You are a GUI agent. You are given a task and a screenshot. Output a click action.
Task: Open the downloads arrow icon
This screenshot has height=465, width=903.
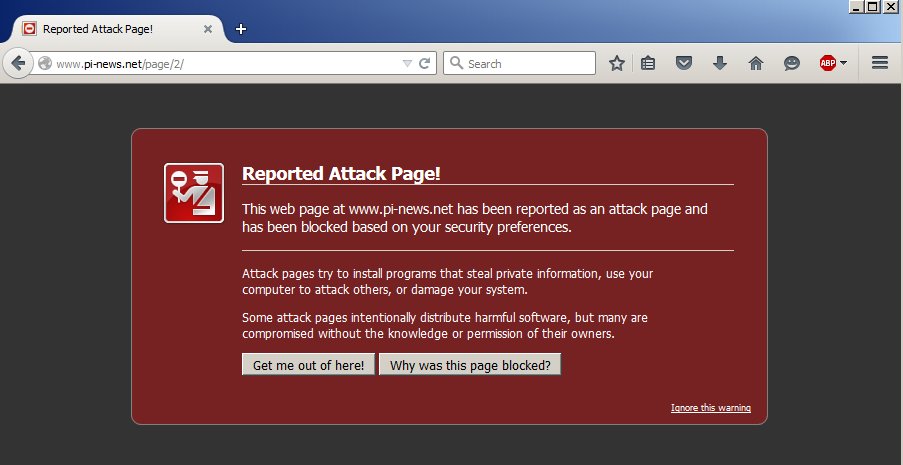720,63
